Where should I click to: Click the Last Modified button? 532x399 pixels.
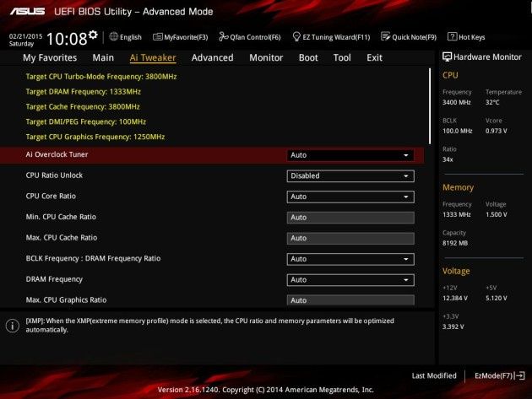coord(434,375)
